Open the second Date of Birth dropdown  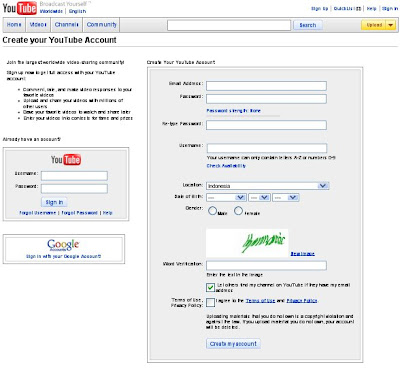(259, 198)
